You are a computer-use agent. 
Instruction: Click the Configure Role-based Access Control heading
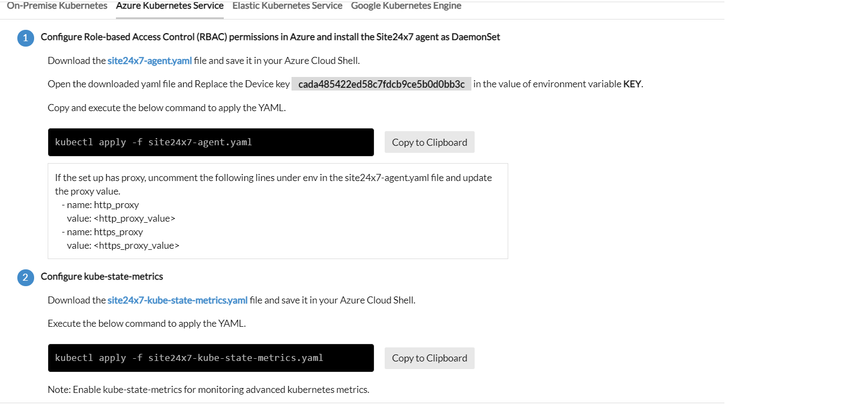coord(270,37)
